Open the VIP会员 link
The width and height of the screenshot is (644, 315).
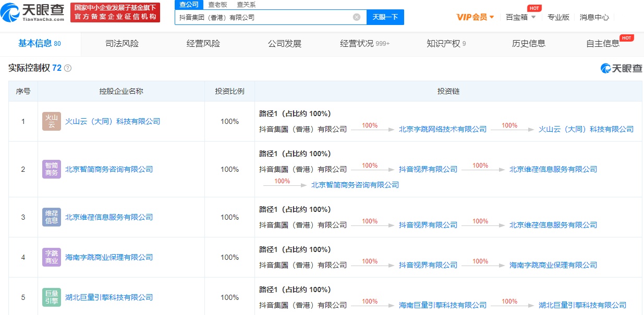[472, 17]
